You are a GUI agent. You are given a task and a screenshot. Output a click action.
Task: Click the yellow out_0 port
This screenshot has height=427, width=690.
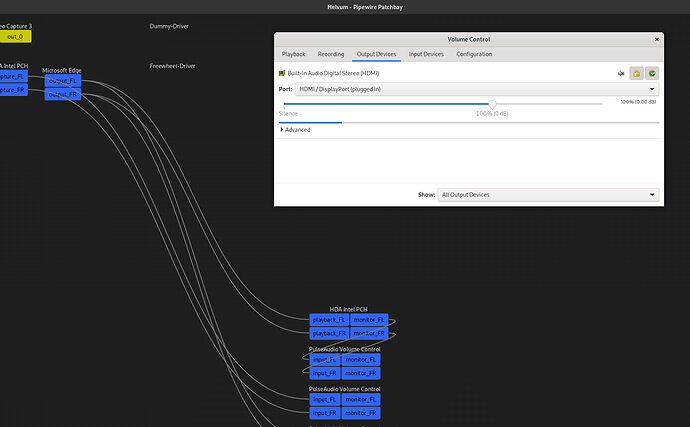click(x=15, y=37)
